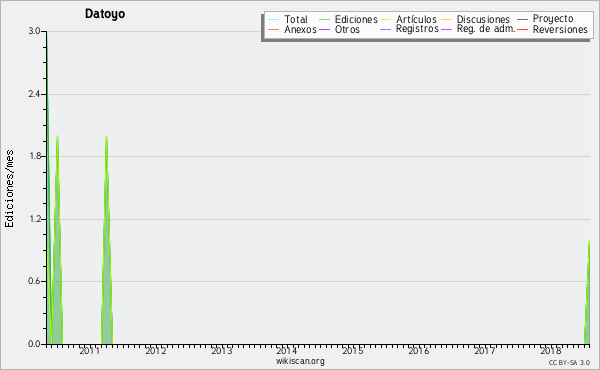Click the Otros legend entry
600x370 pixels.
coord(339,29)
